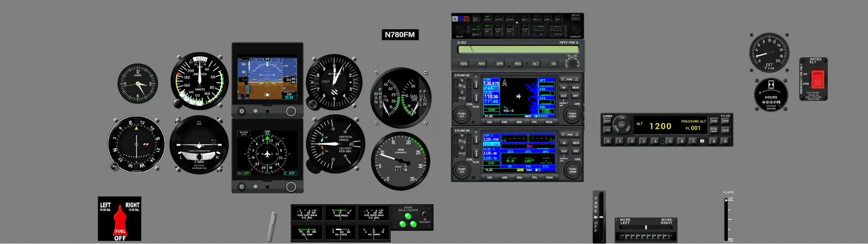Image resolution: width=868 pixels, height=244 pixels.
Task: Push the CRSR knob on the 136.975 GPS
Action: point(572,115)
